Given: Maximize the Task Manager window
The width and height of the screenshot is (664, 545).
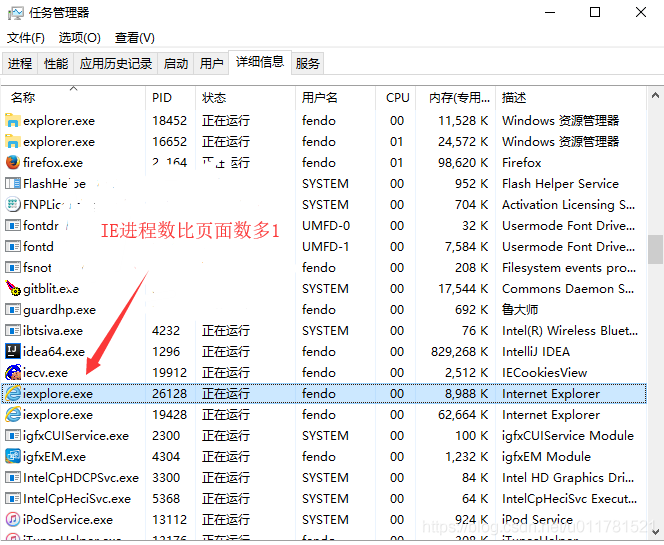Looking at the screenshot, I should pos(595,12).
